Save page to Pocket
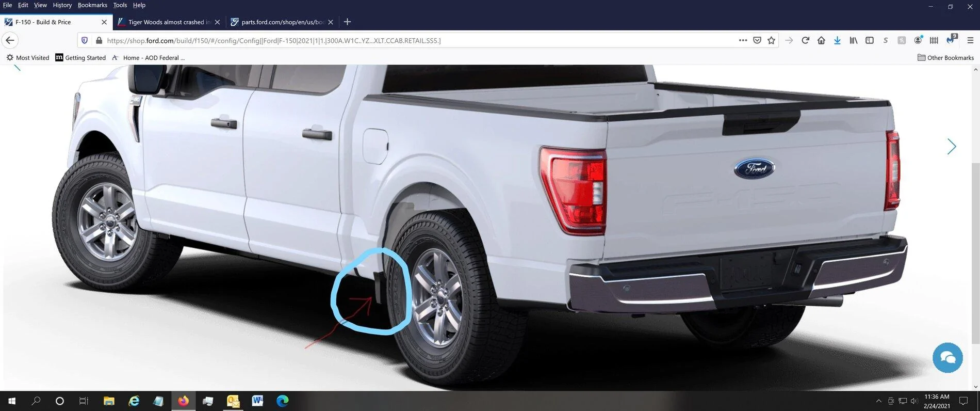This screenshot has width=980, height=411. tap(757, 40)
